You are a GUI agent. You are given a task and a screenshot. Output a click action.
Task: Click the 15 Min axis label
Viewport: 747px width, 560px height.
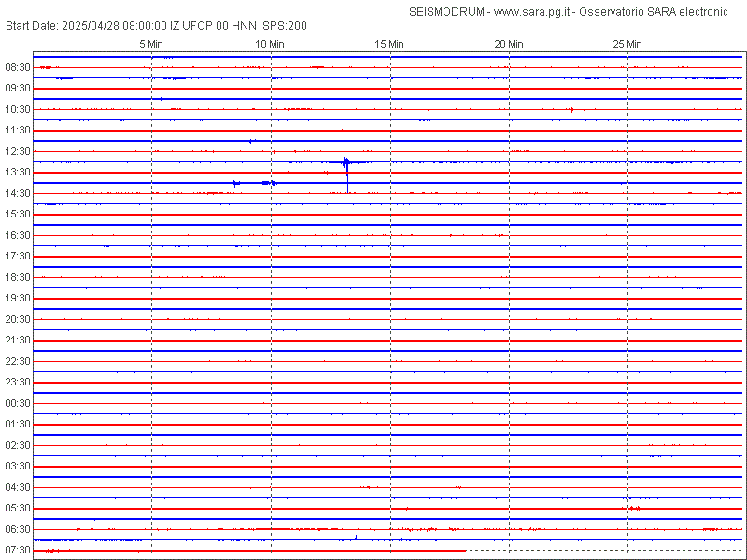click(x=389, y=44)
